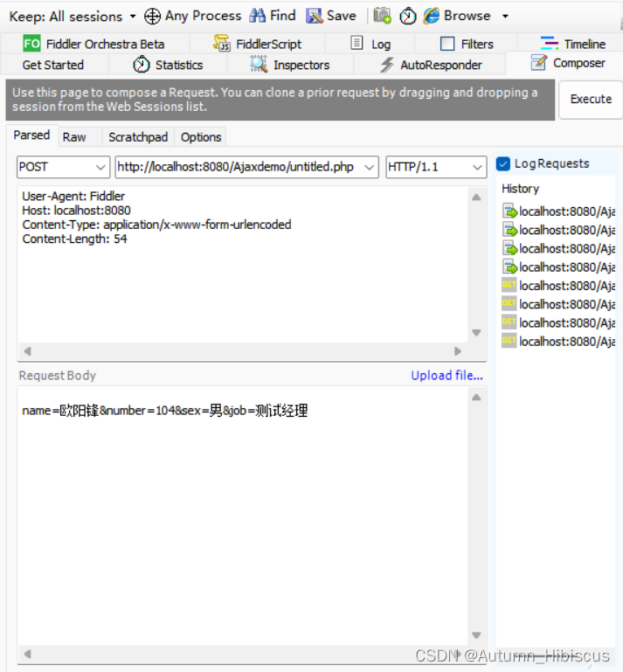Select the third POST history entry icon
This screenshot has width=623, height=672.
(x=509, y=247)
